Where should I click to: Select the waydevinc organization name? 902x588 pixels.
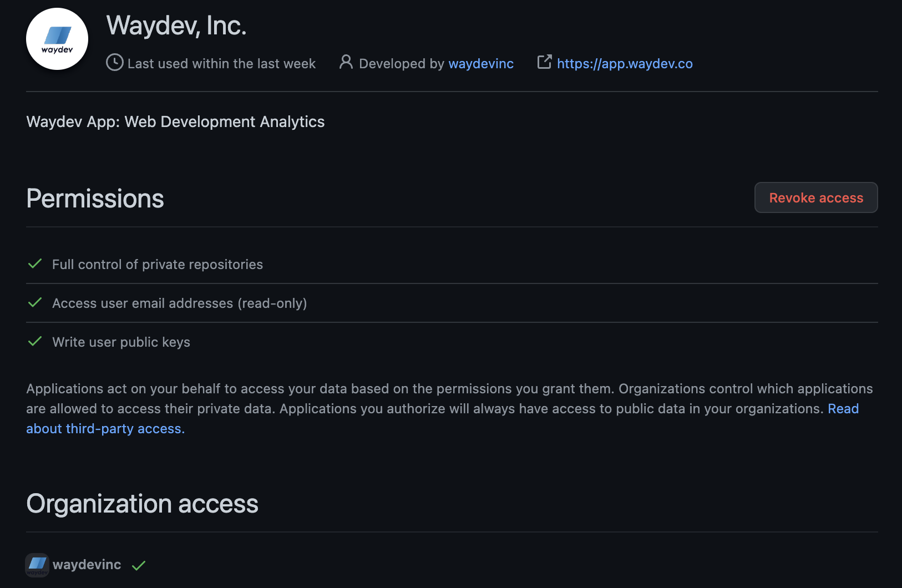click(x=87, y=565)
